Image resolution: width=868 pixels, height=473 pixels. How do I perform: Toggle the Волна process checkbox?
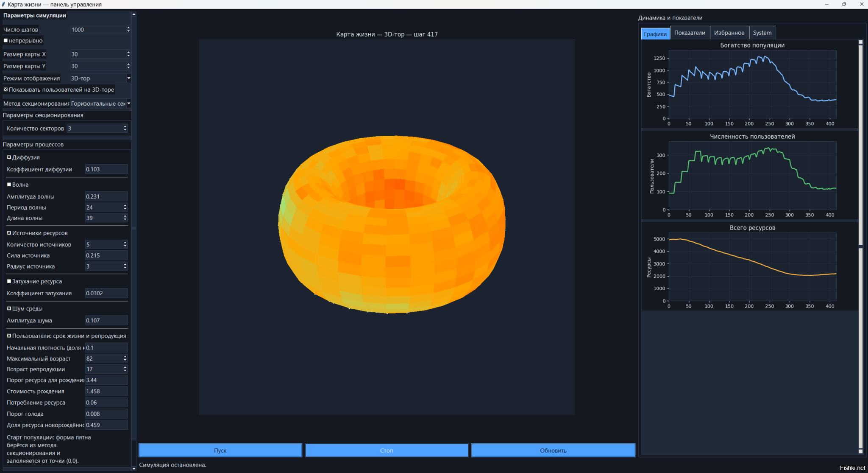[x=9, y=185]
